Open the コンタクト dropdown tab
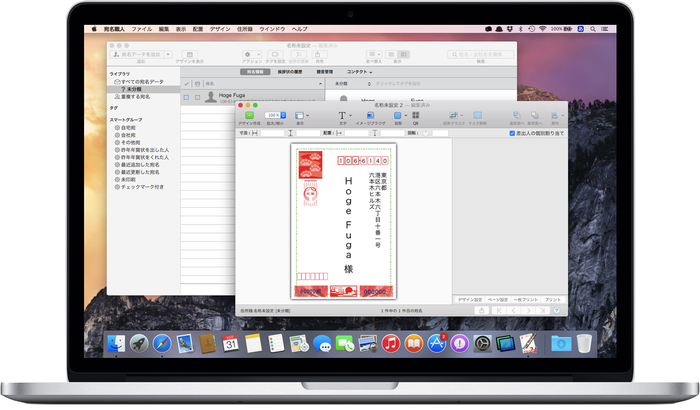Screen dimensions: 700x410 pyautogui.click(x=359, y=72)
